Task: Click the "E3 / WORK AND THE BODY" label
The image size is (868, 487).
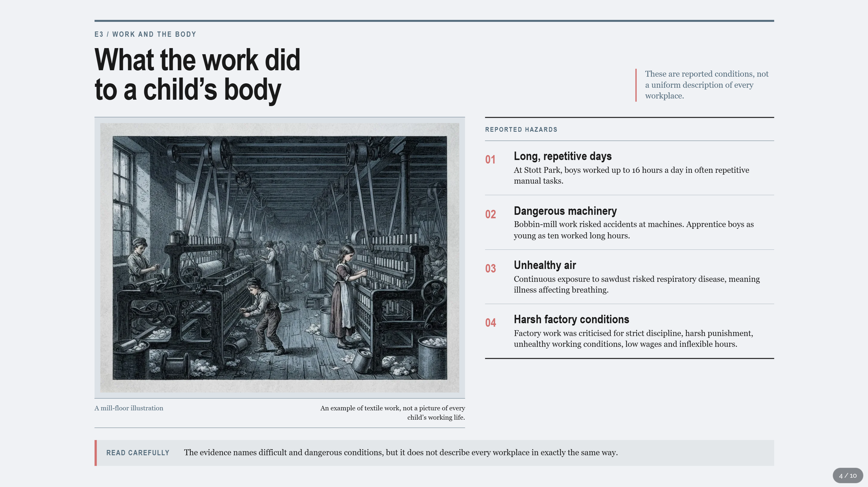Action: (145, 34)
